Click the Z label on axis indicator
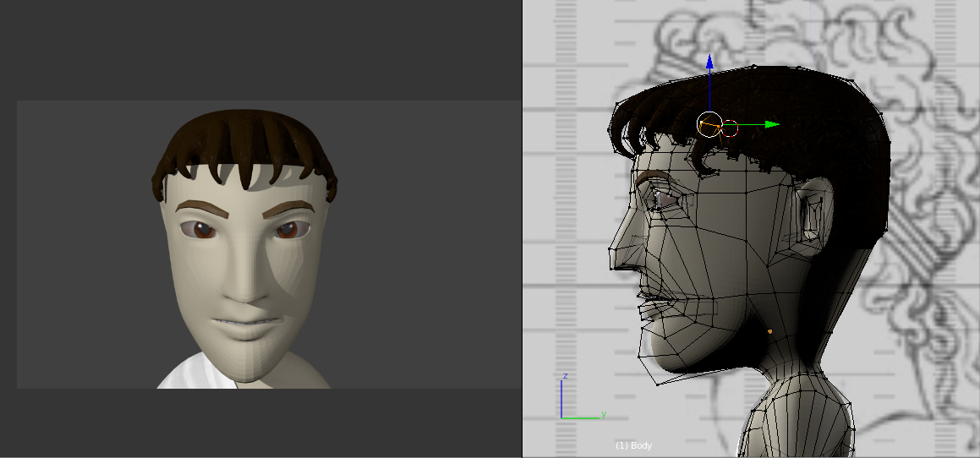 (x=564, y=376)
